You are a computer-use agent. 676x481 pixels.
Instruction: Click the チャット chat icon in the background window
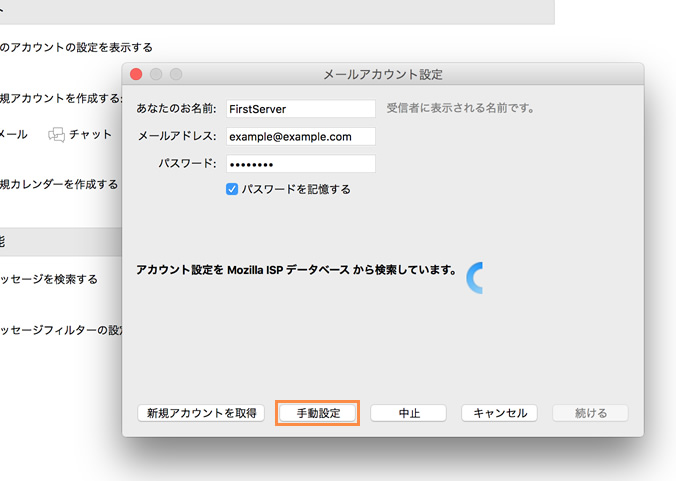click(x=56, y=134)
